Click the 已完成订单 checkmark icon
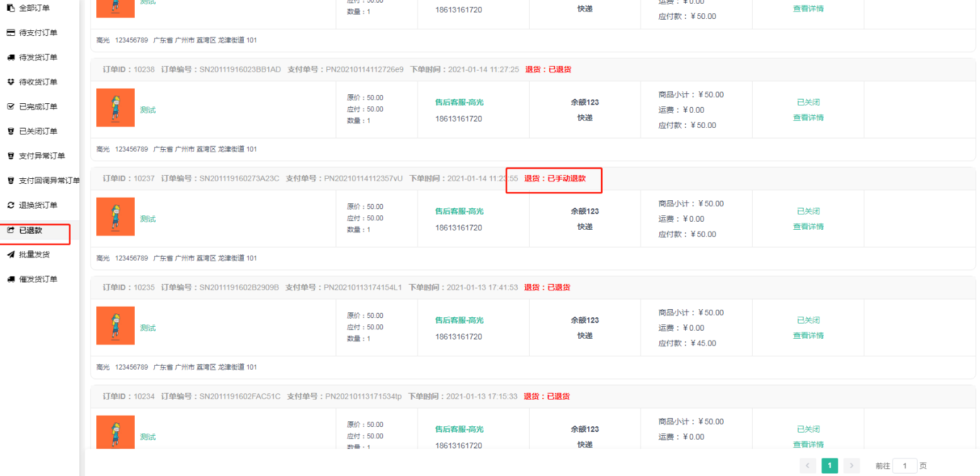 [x=11, y=106]
